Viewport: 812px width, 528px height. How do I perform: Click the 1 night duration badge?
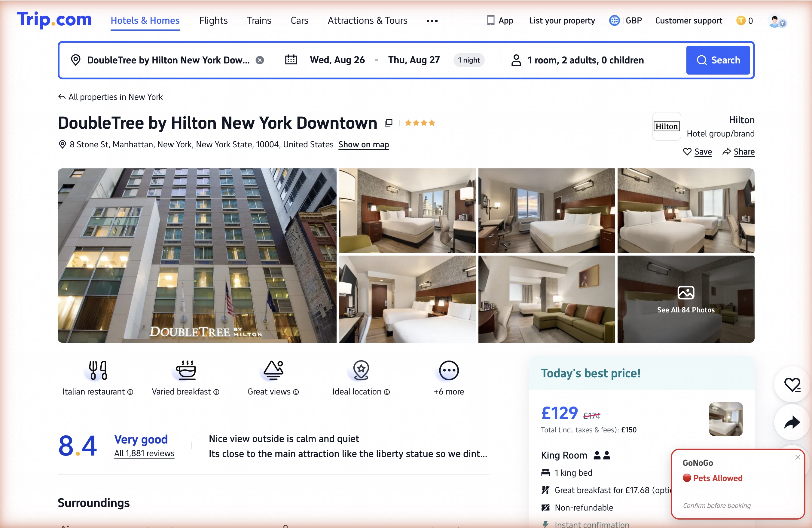(469, 60)
